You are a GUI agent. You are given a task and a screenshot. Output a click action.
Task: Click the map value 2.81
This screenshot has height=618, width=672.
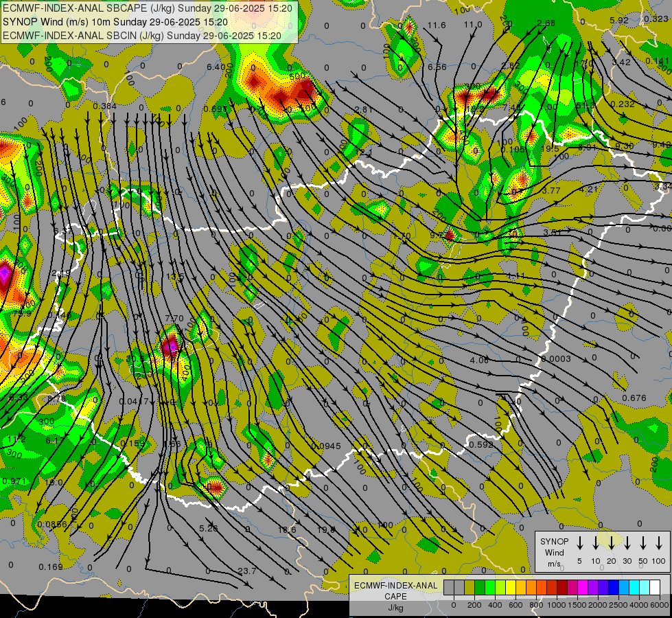point(363,109)
